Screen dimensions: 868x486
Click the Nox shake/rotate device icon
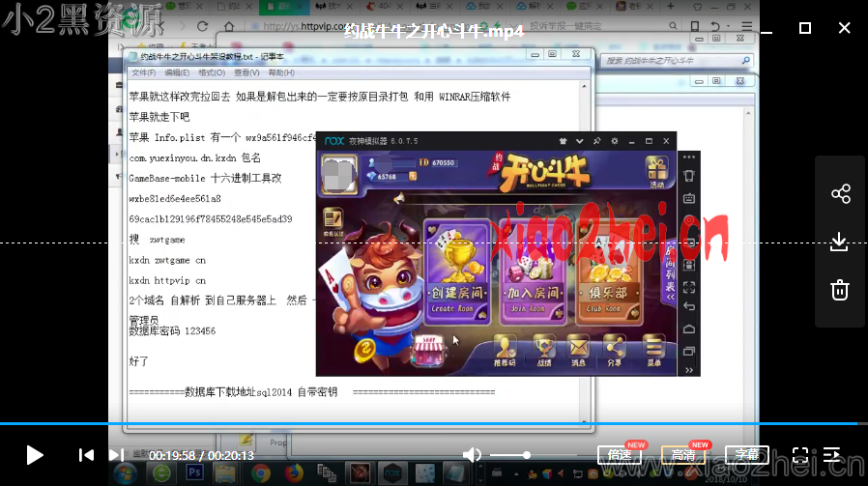click(x=689, y=176)
